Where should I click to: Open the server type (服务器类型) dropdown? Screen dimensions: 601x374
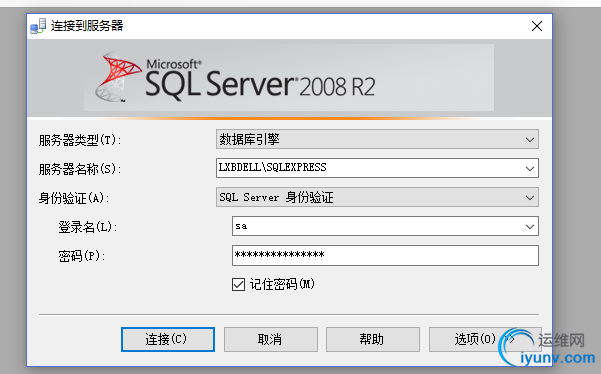click(377, 139)
